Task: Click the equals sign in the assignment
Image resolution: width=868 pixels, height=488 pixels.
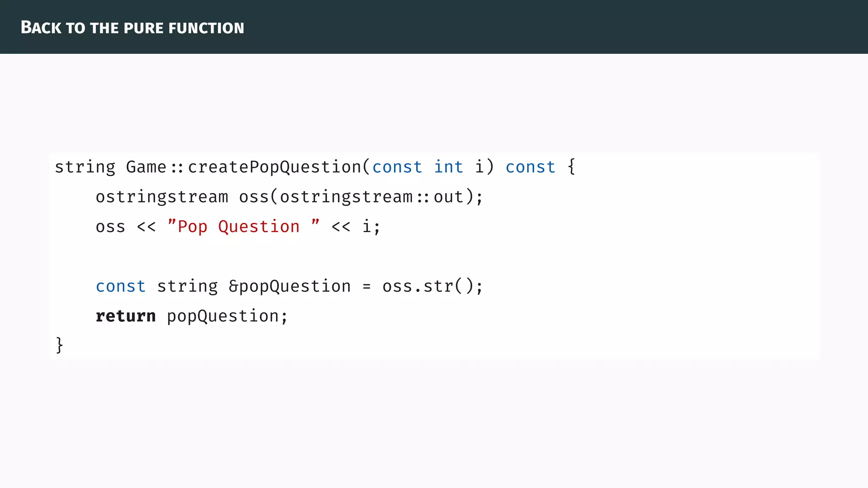Action: tap(367, 287)
